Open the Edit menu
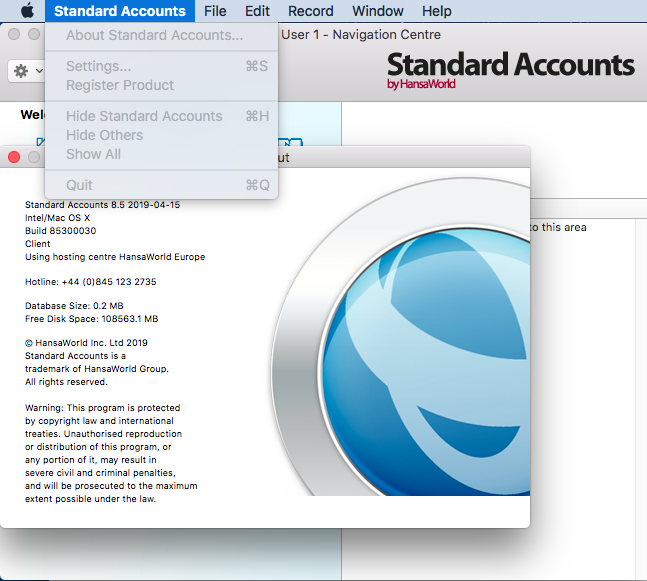Viewport: 647px width, 581px height. 257,11
